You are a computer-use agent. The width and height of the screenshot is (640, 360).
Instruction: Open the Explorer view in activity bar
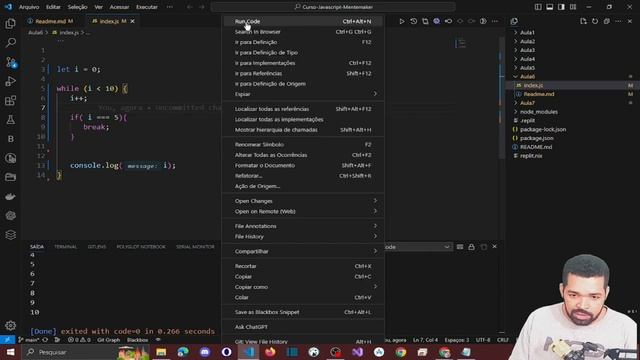pyautogui.click(x=11, y=24)
